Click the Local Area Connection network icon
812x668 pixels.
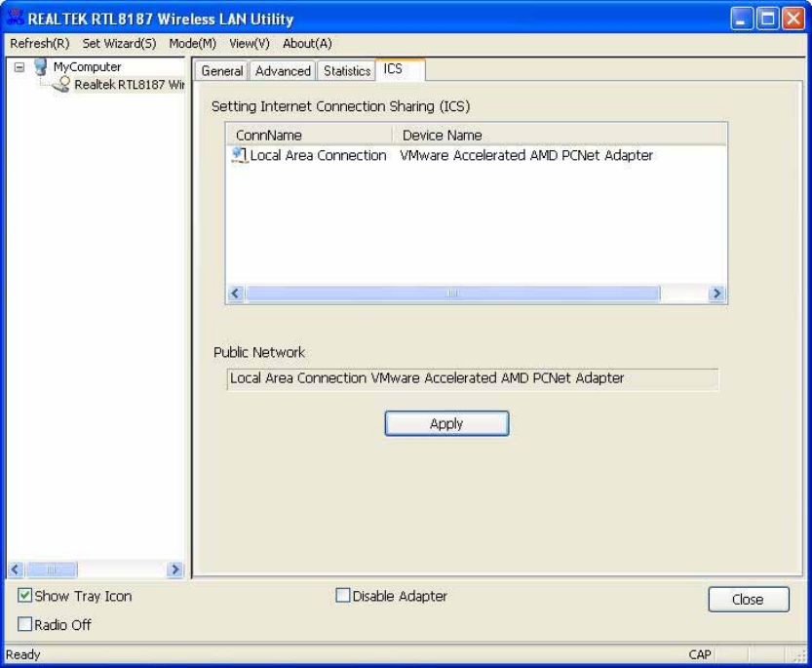coord(239,155)
